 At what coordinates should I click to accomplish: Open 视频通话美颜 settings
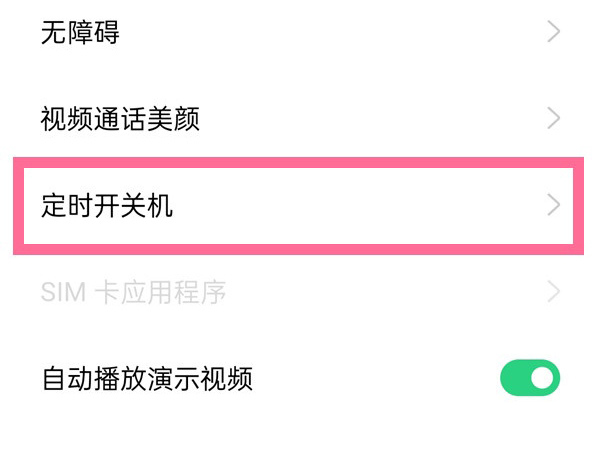(x=120, y=119)
